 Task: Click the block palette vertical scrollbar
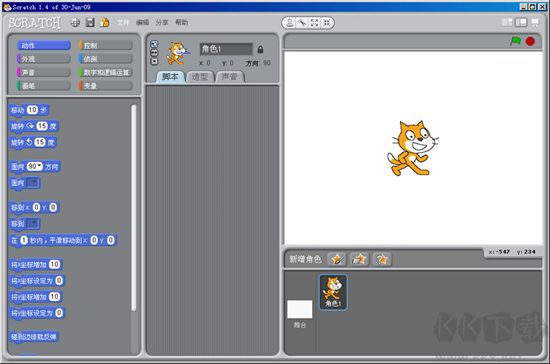click(133, 208)
